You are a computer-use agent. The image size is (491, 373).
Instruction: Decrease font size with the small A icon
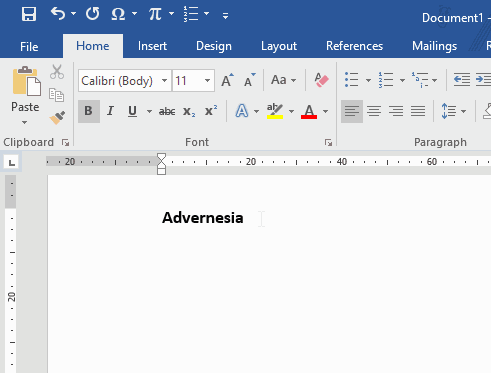(250, 80)
